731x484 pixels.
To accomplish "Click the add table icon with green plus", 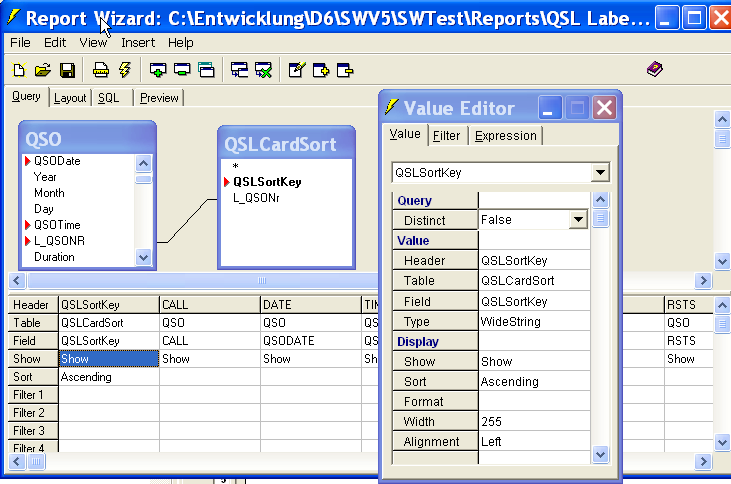I will [157, 70].
